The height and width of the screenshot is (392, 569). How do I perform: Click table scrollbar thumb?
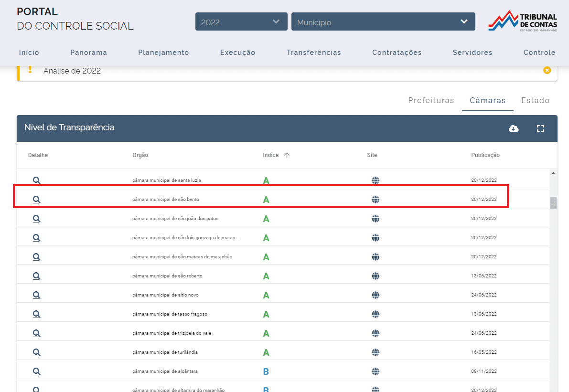click(x=553, y=202)
